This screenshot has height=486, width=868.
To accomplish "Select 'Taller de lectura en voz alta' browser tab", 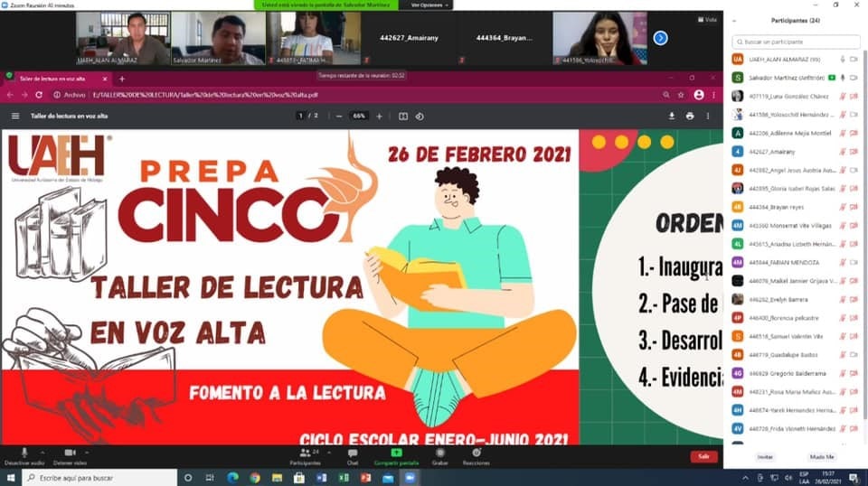I will pos(58,79).
